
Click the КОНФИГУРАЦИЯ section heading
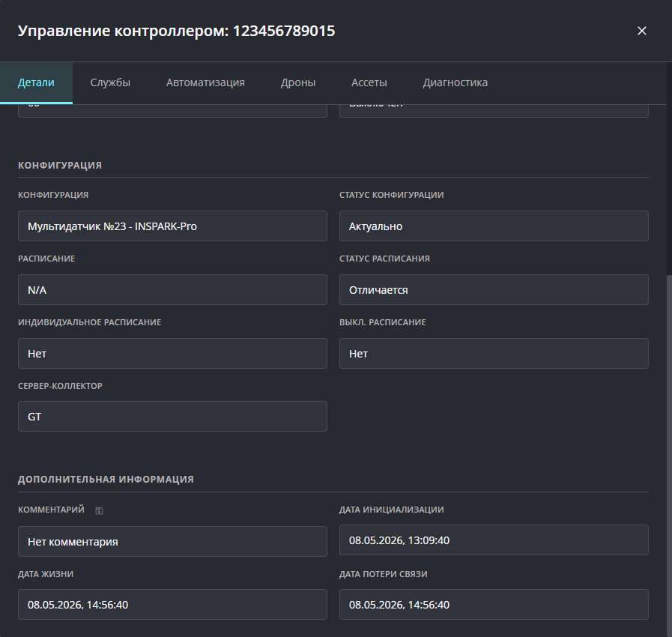[x=60, y=166]
